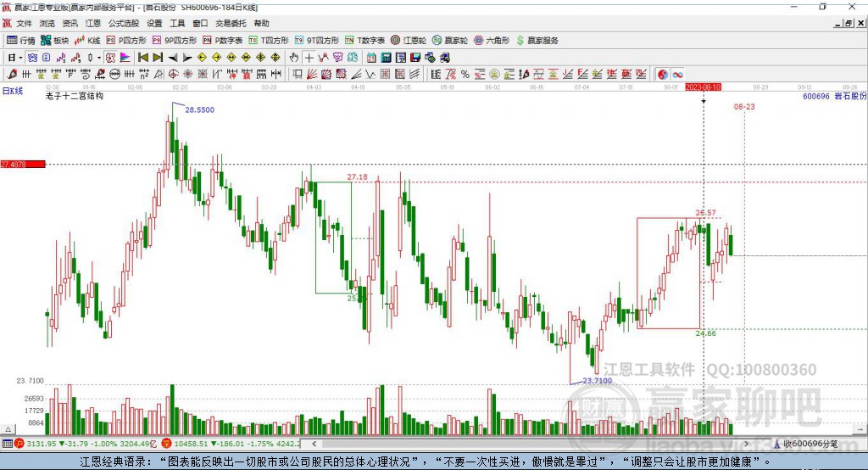The width and height of the screenshot is (868, 470).
Task: Click the 27.4878 red price marker
Action: (23, 164)
